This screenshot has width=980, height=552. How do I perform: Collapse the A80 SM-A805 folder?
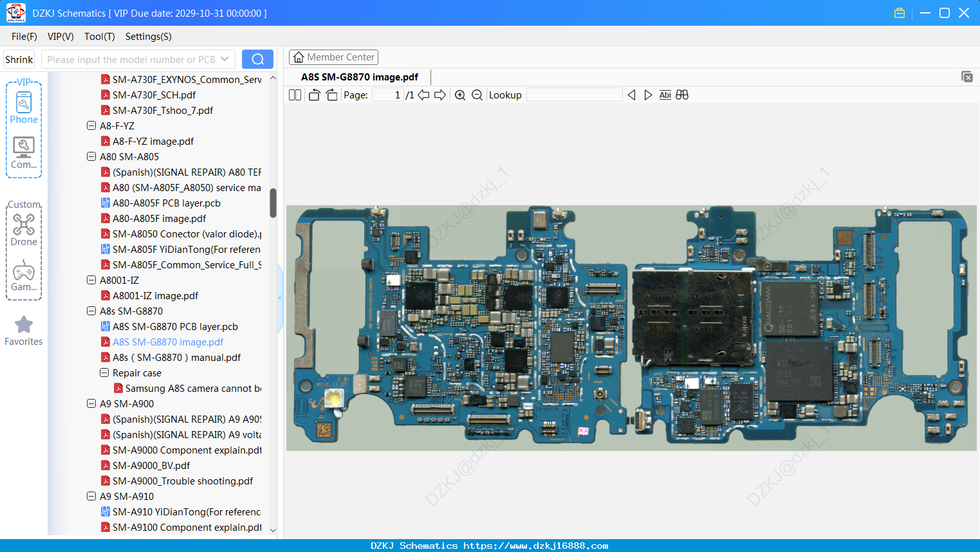(91, 157)
